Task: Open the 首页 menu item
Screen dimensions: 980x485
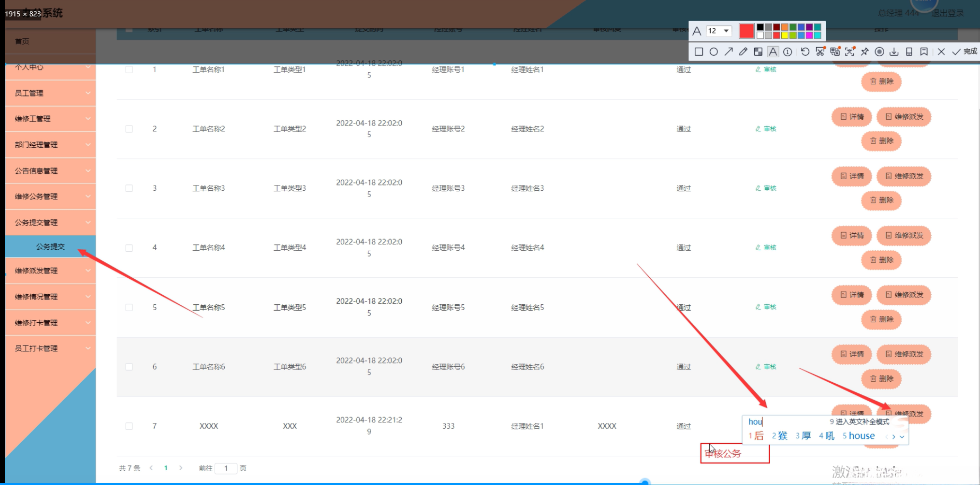Action: point(50,41)
